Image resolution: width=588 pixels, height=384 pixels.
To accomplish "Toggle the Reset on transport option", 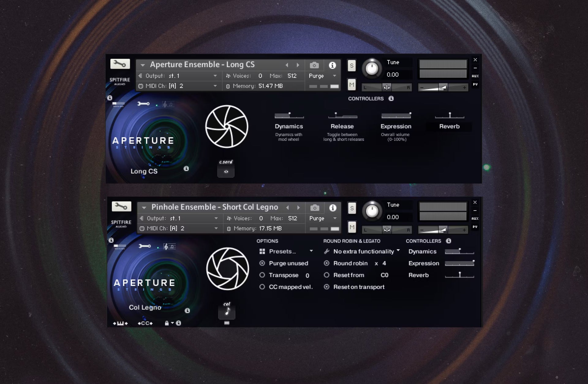I will pos(327,287).
